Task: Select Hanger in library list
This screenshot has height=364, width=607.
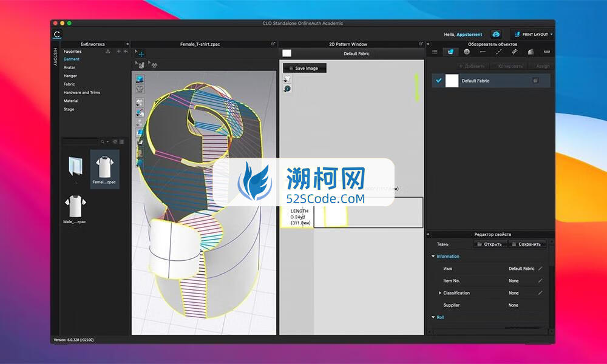Action: click(70, 76)
